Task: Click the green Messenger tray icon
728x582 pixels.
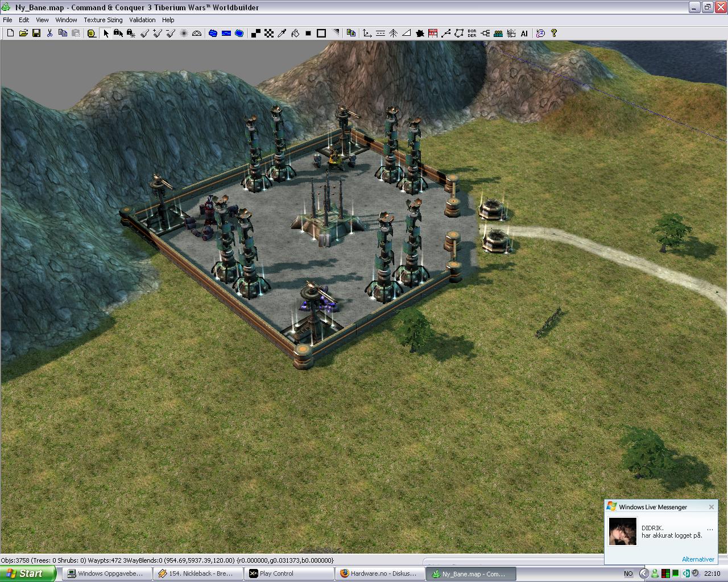Action: (655, 573)
